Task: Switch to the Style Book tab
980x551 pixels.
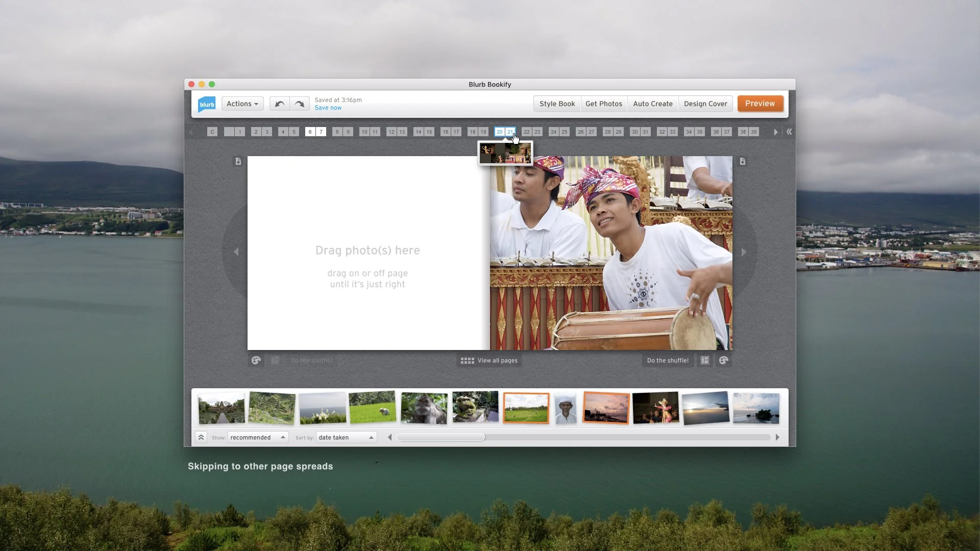Action: pyautogui.click(x=557, y=104)
